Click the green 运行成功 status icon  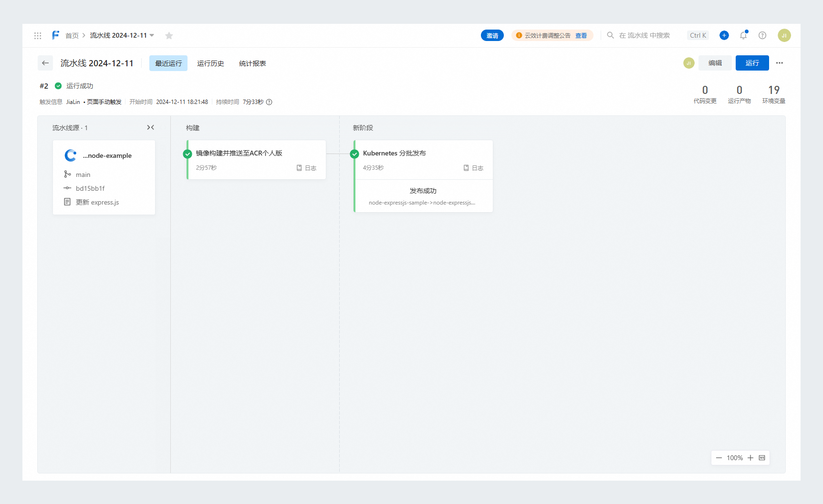[58, 86]
